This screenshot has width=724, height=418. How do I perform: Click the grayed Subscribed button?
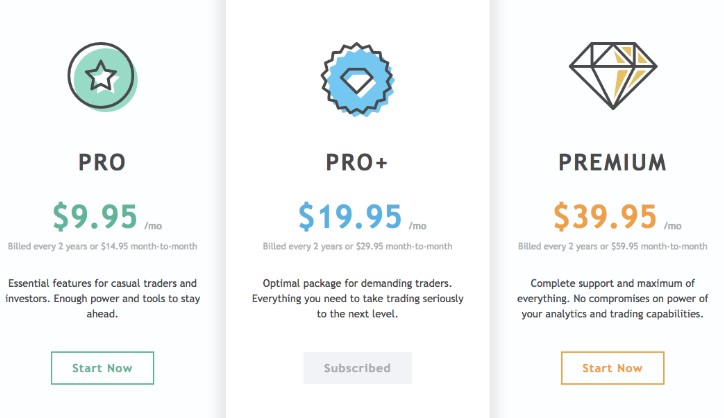point(357,368)
